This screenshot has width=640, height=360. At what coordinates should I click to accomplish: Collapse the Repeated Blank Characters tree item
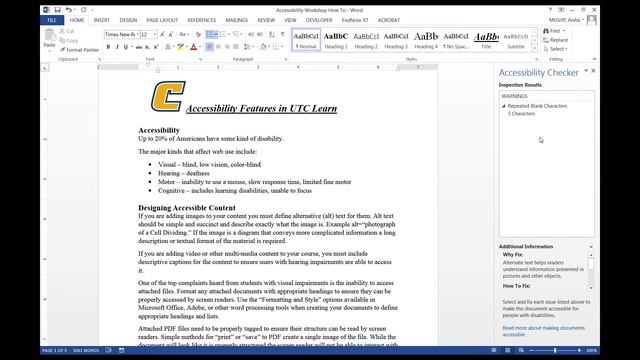pyautogui.click(x=504, y=106)
